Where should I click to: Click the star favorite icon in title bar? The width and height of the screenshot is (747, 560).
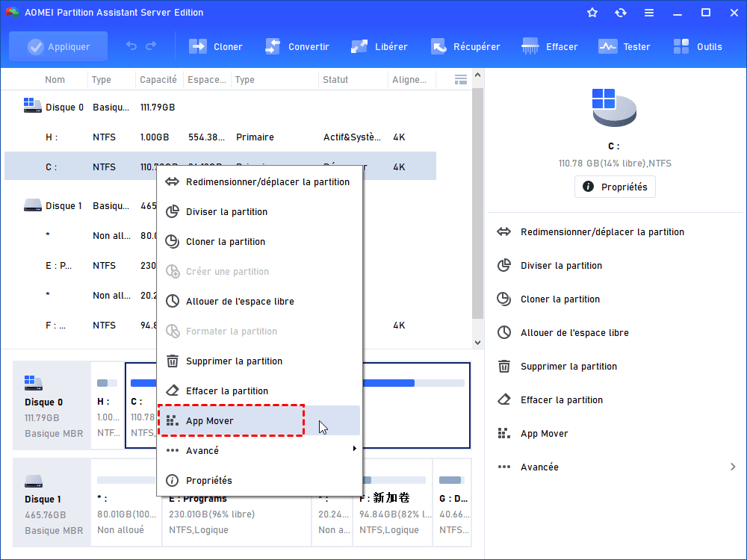592,13
